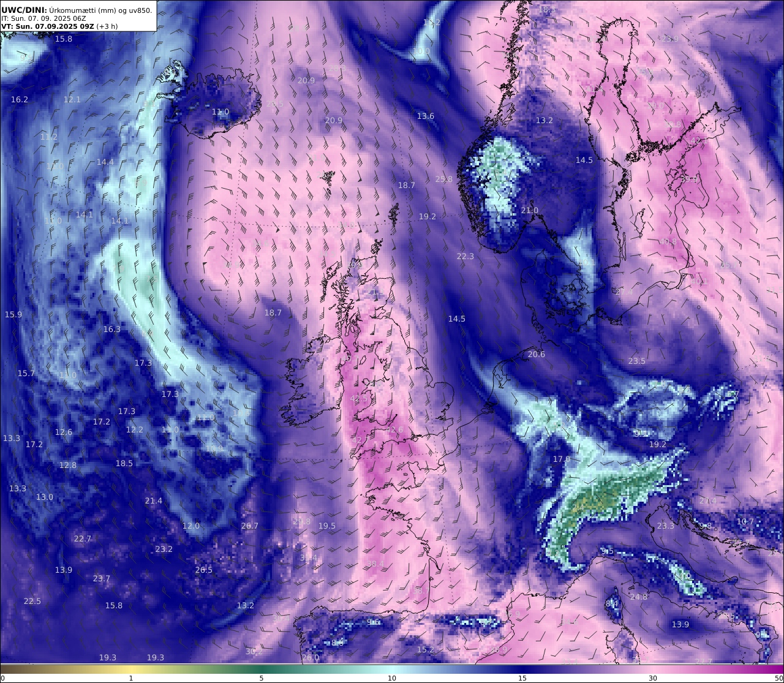Click the map value '23.3' over Italy

(666, 526)
